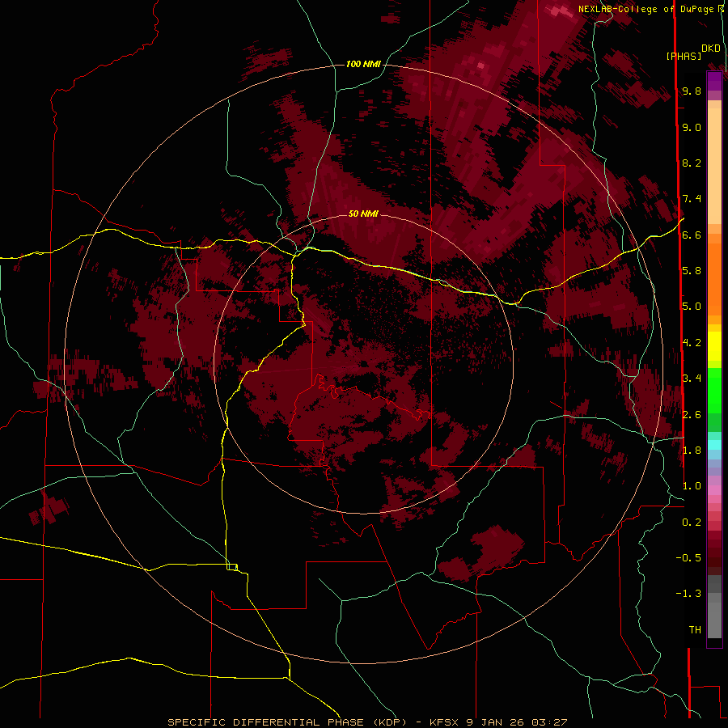Click the 5.0 value on the color scale
The image size is (728, 728).
tap(692, 307)
